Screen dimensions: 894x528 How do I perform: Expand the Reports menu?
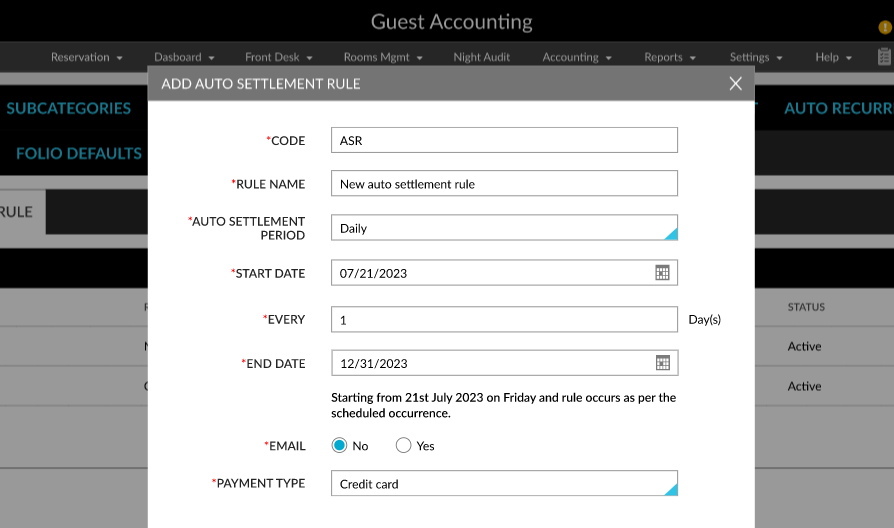tap(670, 57)
